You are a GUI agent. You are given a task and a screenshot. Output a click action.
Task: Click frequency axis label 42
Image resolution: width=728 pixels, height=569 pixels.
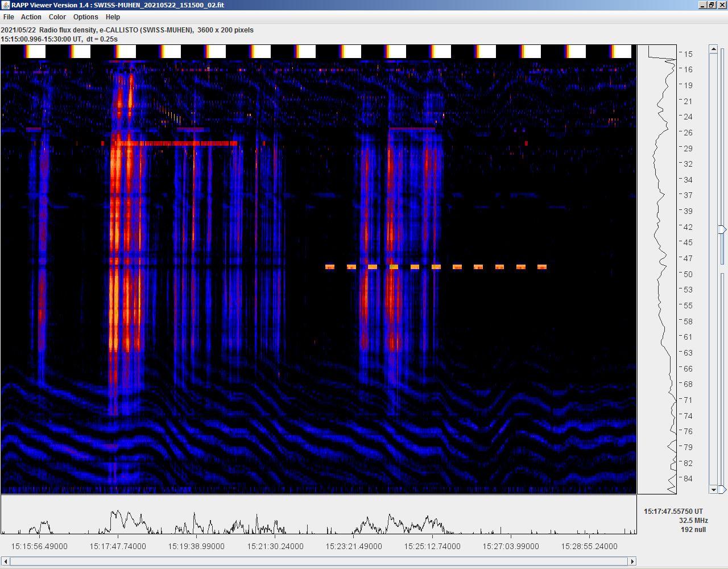point(688,227)
